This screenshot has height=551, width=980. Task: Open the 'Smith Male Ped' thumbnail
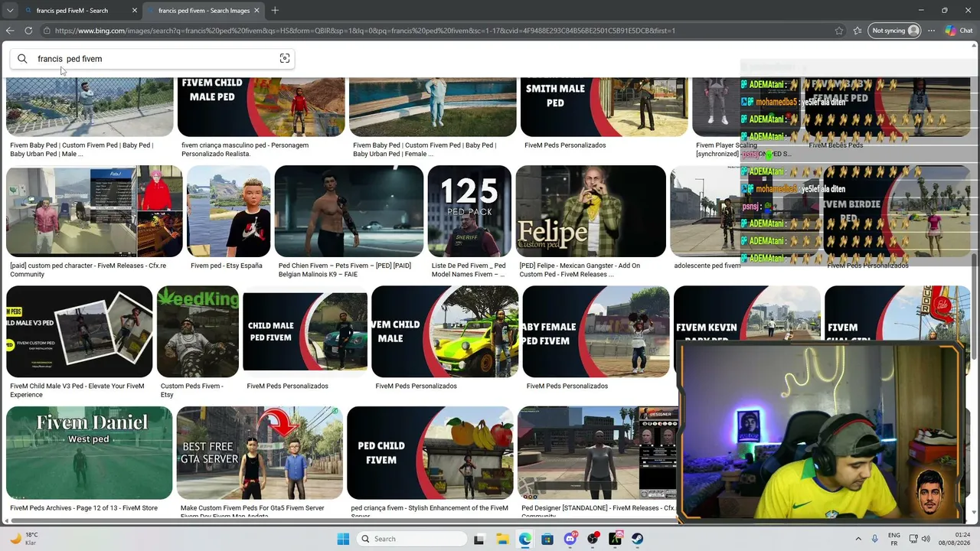point(604,106)
